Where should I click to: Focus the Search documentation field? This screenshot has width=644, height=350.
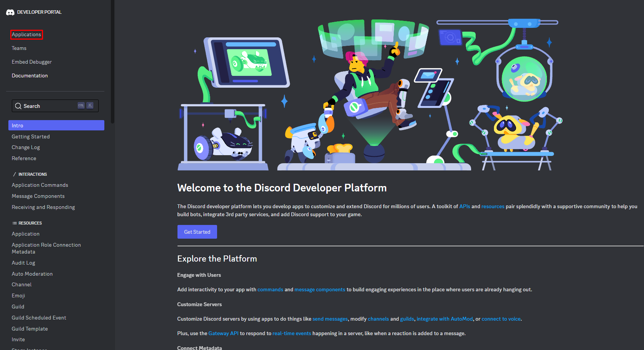pos(55,106)
